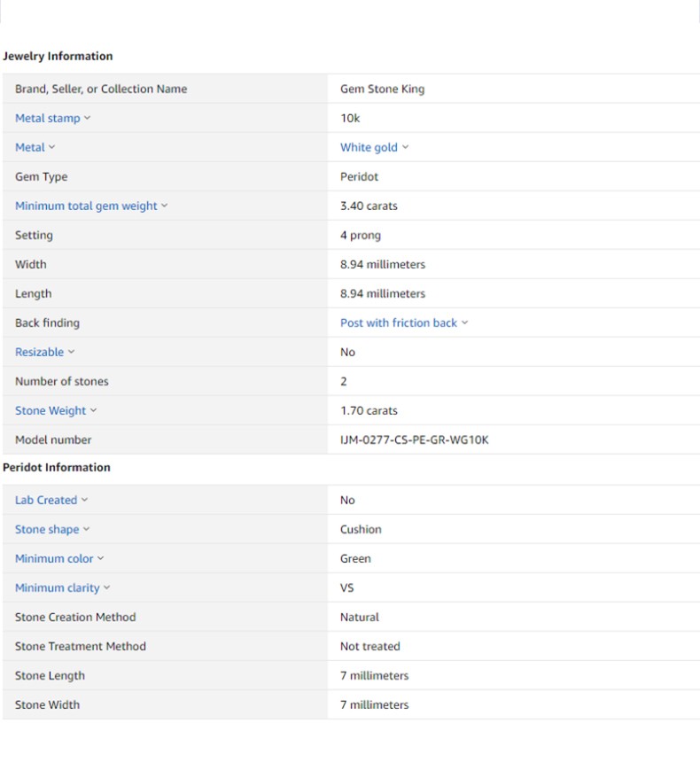This screenshot has height=770, width=700.
Task: Click the Not treated value
Action: point(369,646)
